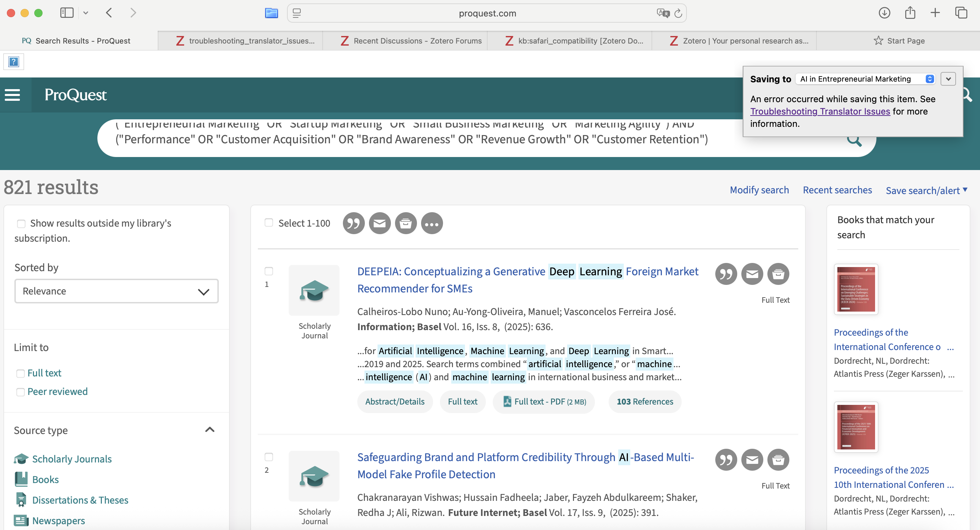The height and width of the screenshot is (530, 980).
Task: Collapse the Source type section
Action: pos(210,430)
